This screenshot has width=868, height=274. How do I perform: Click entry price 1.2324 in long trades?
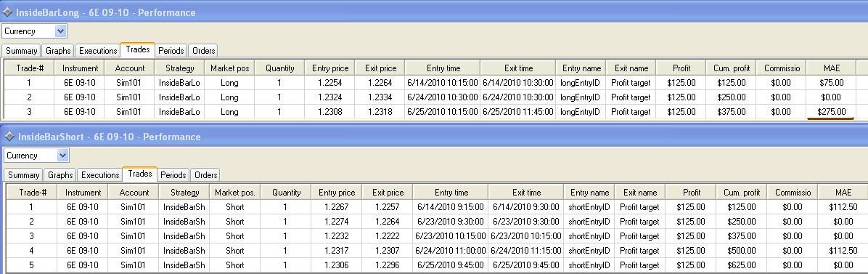[330, 97]
